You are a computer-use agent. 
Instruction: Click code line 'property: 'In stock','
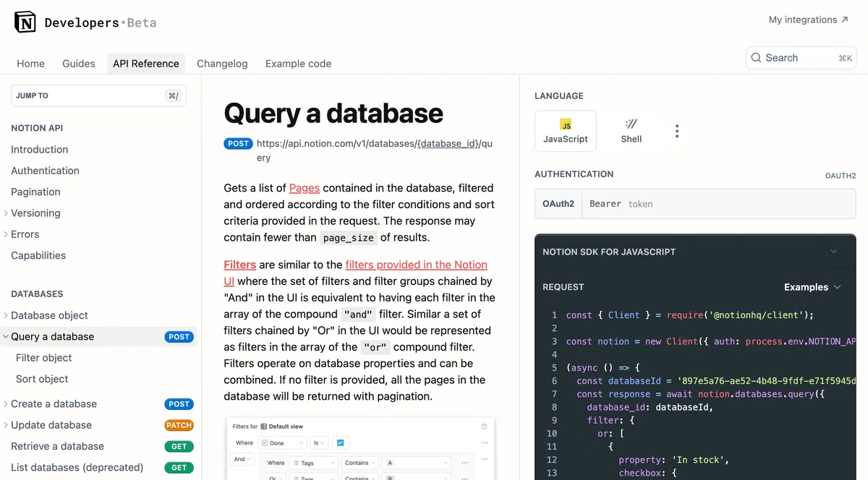click(x=674, y=460)
